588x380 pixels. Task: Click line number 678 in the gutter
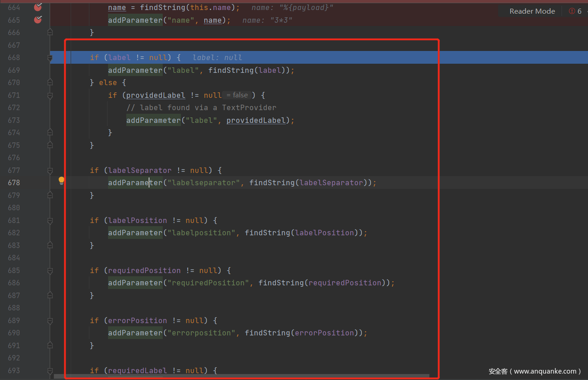[14, 183]
